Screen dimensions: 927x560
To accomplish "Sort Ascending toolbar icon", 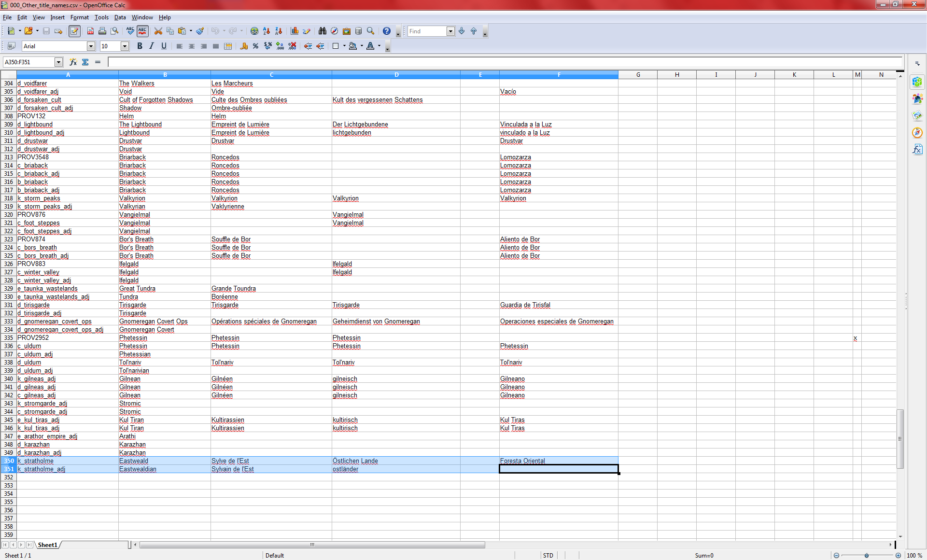I will [267, 31].
